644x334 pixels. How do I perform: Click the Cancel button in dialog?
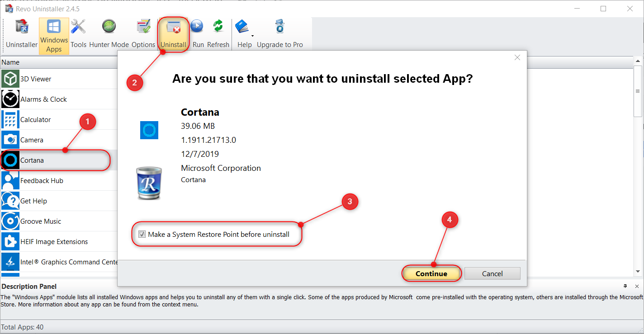pos(492,273)
